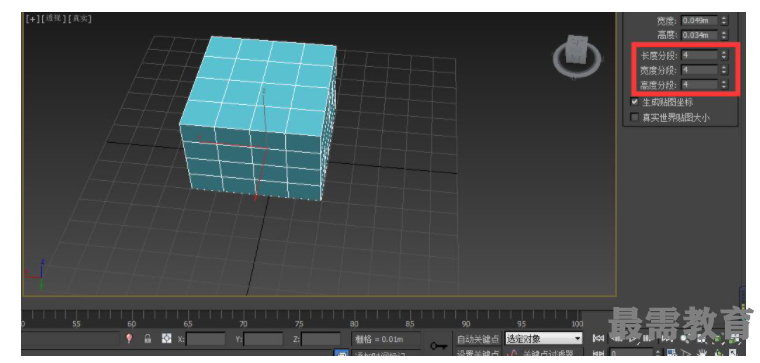Enable 真实世界贴图大小 checkbox

click(634, 117)
